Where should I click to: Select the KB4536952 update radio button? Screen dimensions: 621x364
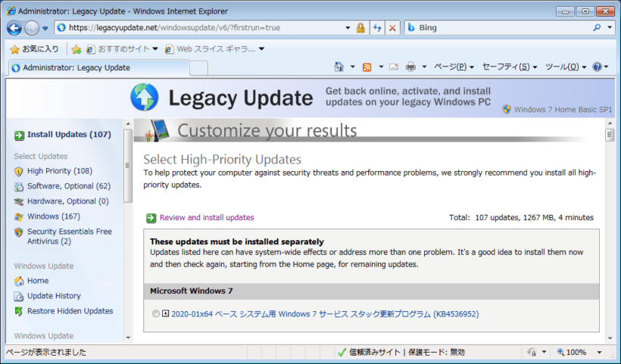(x=156, y=314)
